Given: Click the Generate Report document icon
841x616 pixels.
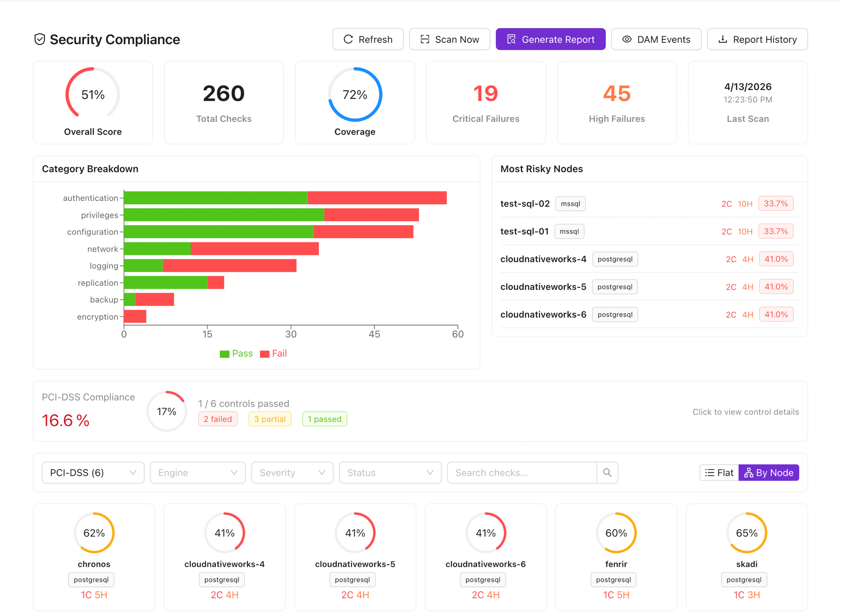Looking at the screenshot, I should 511,39.
